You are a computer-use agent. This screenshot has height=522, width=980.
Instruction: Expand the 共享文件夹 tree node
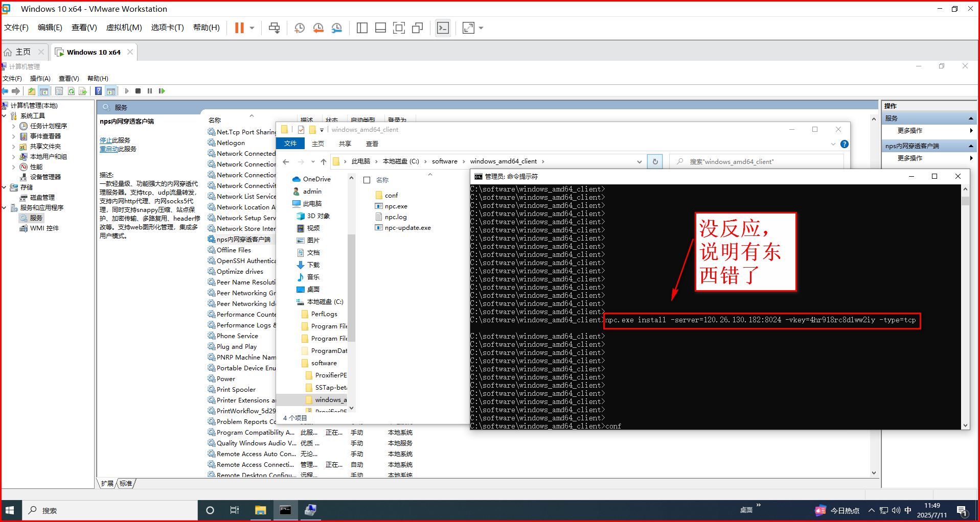point(13,147)
